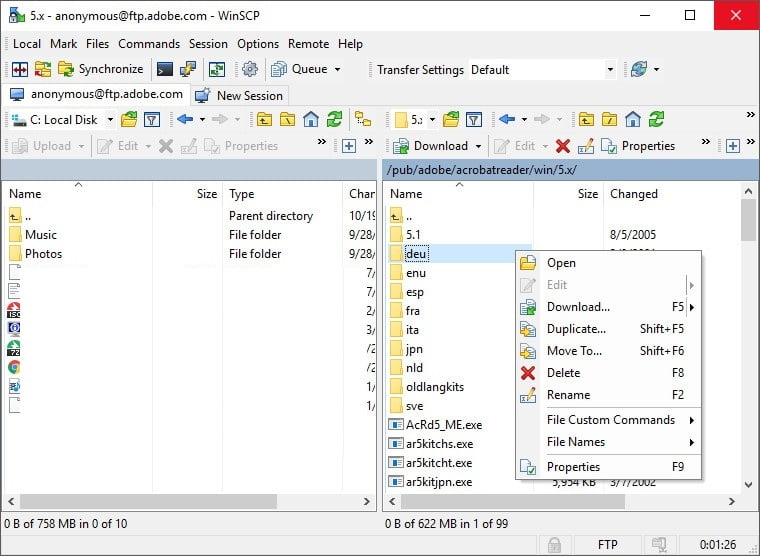Click the Refresh session globe icon
This screenshot has height=556, width=760.
point(639,69)
